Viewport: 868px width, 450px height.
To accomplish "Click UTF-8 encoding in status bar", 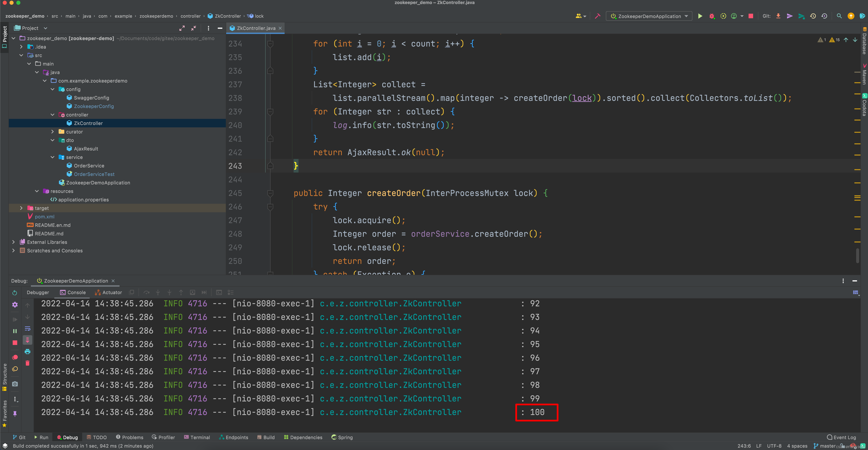I will point(774,446).
